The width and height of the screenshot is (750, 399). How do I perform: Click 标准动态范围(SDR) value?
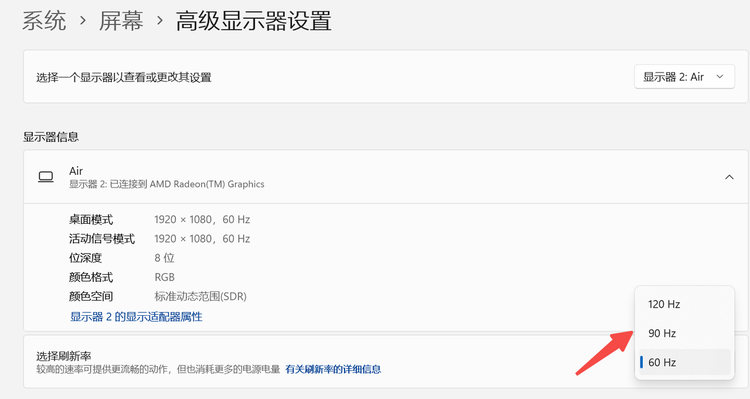pos(200,297)
